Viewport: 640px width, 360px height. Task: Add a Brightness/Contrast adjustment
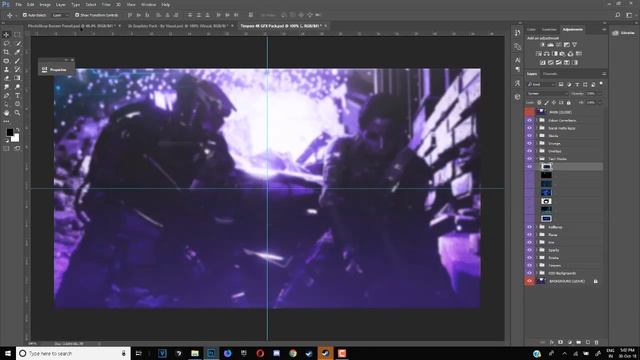[x=542, y=45]
